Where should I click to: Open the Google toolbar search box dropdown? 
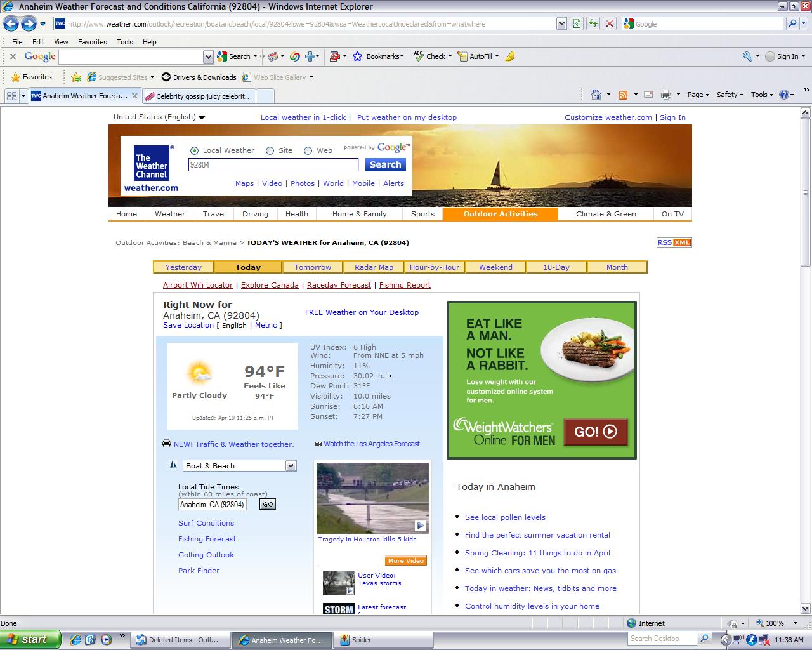pos(208,56)
